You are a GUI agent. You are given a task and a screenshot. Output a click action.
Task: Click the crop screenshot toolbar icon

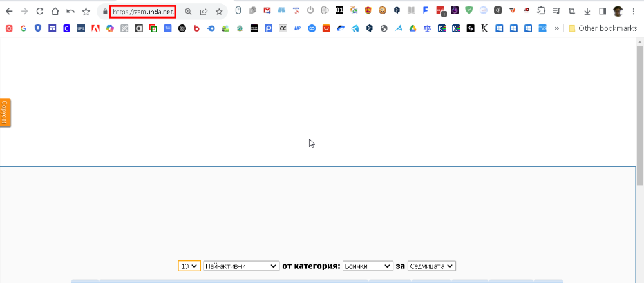tap(572, 11)
